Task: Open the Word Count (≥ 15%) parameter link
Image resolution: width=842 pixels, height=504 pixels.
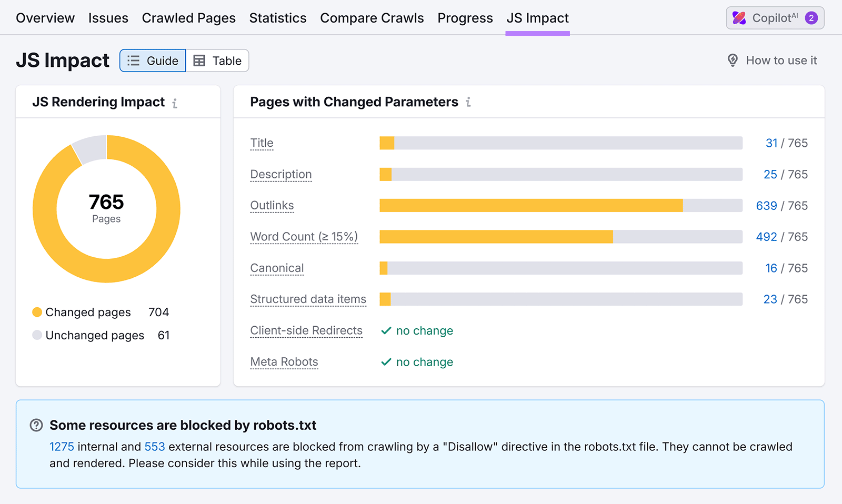Action: (x=304, y=237)
